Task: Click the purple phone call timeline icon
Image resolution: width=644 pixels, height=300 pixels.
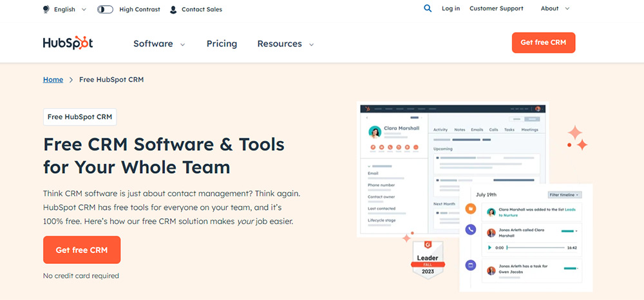Action: 471,230
